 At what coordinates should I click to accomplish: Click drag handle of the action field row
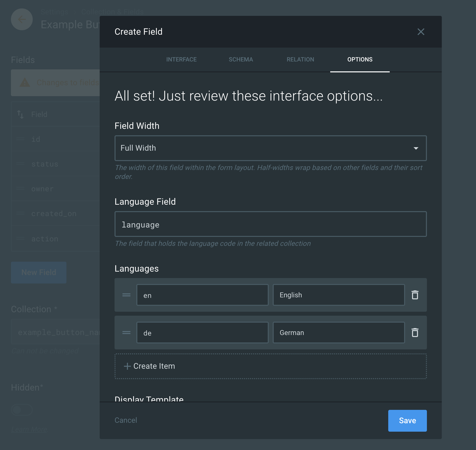[20, 239]
